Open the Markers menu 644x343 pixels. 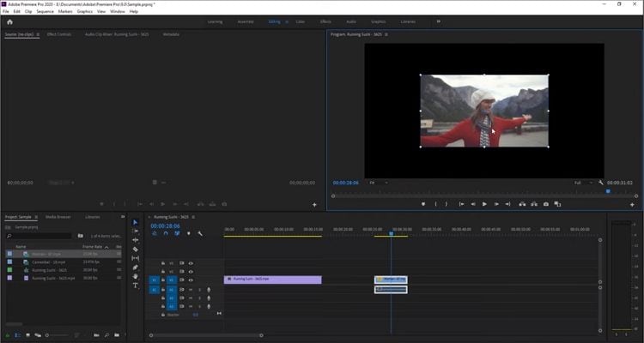pyautogui.click(x=65, y=11)
